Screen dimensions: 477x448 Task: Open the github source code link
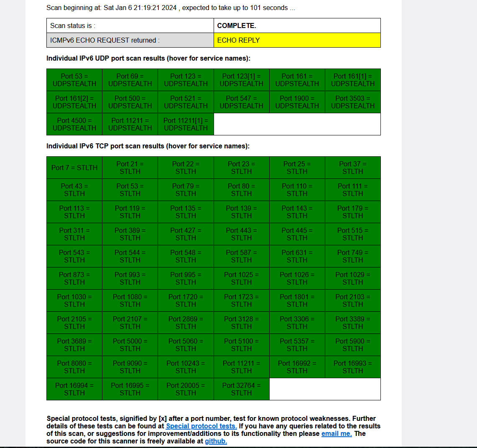click(x=216, y=441)
